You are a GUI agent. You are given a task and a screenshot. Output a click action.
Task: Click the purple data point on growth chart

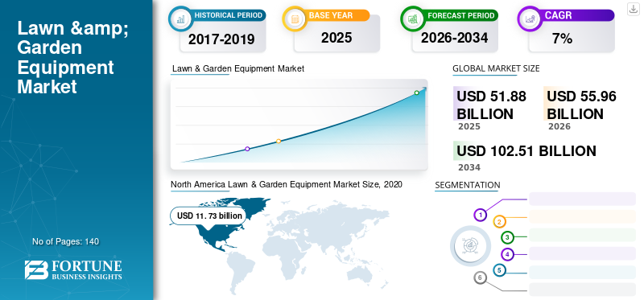247,149
